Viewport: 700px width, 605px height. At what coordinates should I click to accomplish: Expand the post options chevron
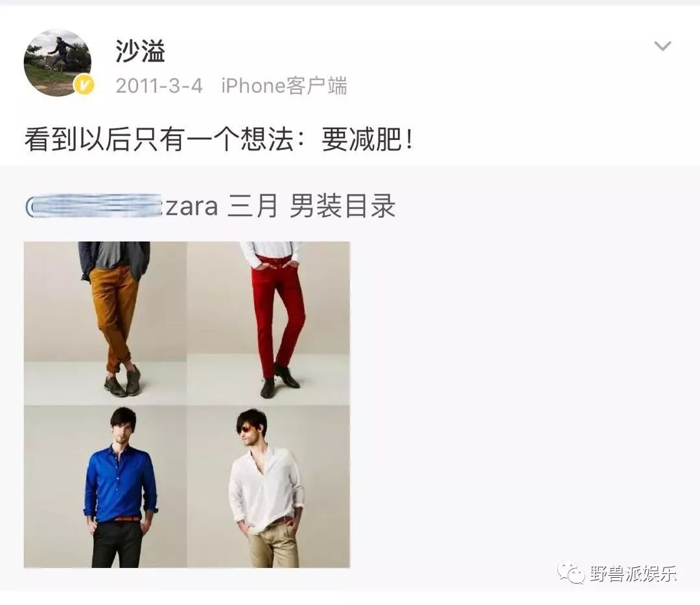coord(662,45)
